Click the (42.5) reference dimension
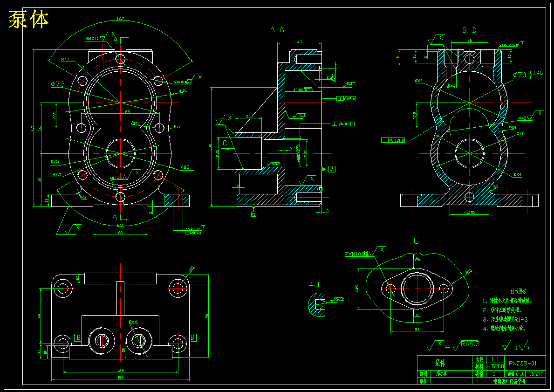 [470, 213]
